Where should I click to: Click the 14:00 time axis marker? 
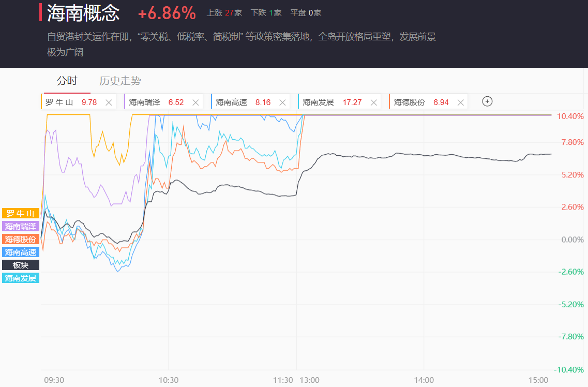tap(424, 380)
